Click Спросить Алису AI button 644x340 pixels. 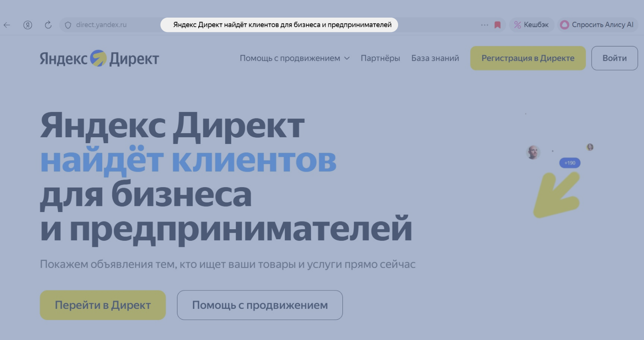(597, 25)
